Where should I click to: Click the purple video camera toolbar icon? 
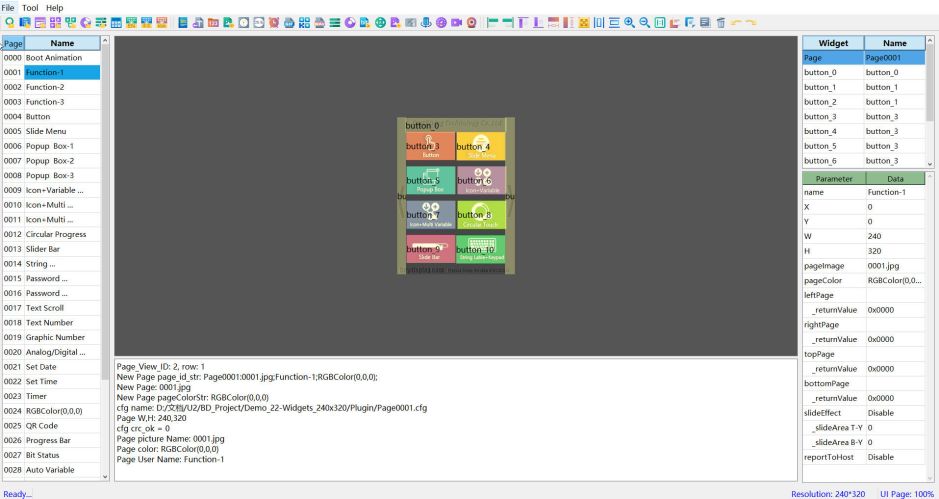point(456,23)
